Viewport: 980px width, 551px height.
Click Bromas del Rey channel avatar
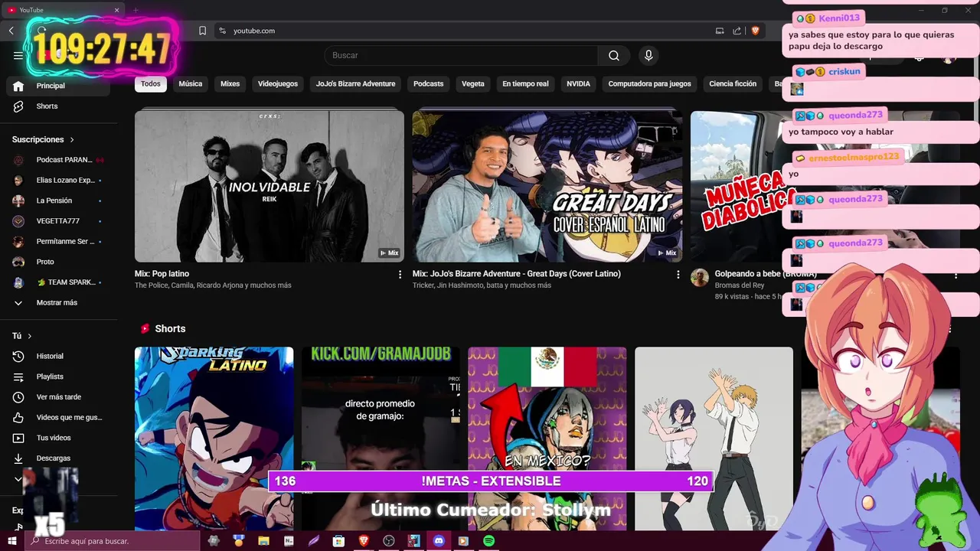tap(700, 277)
